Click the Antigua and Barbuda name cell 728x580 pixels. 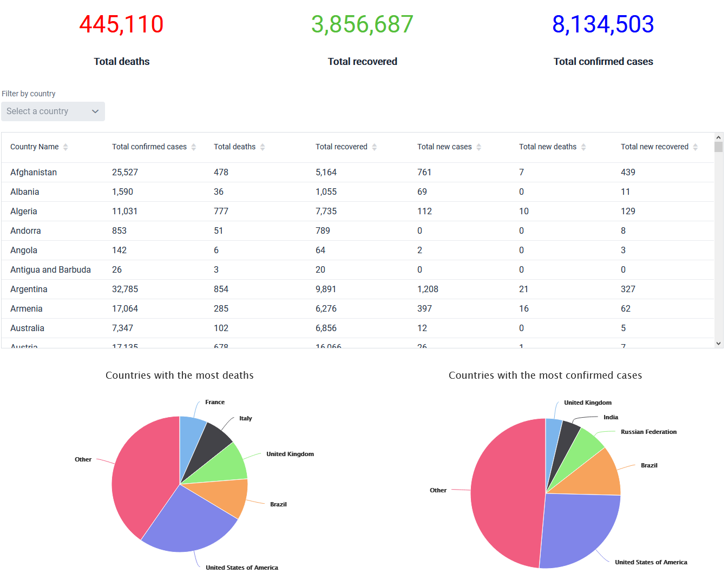point(50,269)
